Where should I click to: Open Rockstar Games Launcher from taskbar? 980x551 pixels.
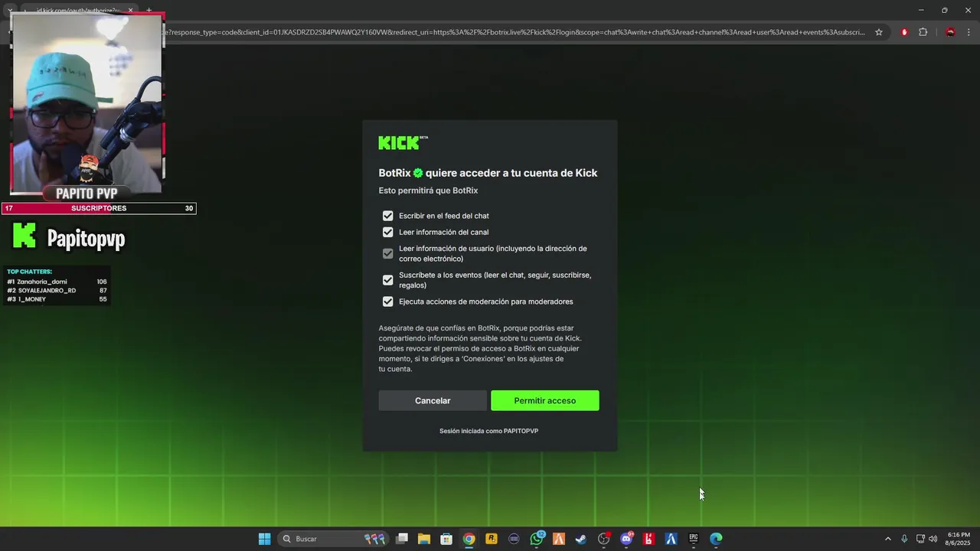point(492,539)
